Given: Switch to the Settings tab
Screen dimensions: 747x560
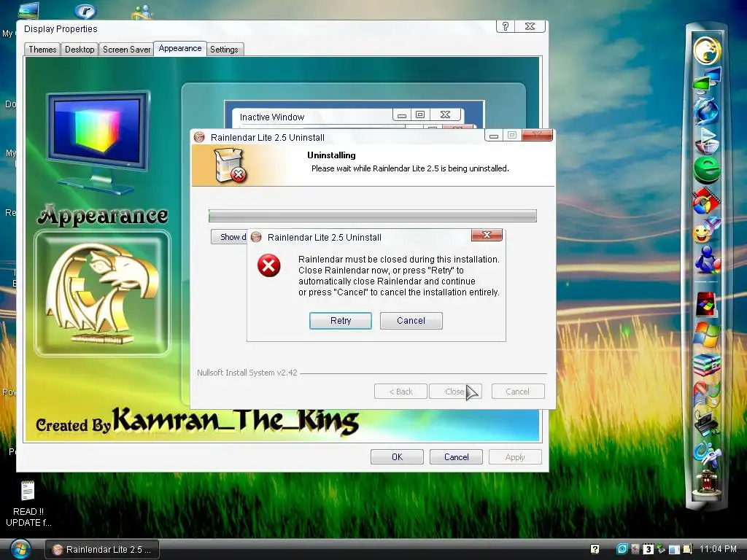Looking at the screenshot, I should pyautogui.click(x=225, y=50).
